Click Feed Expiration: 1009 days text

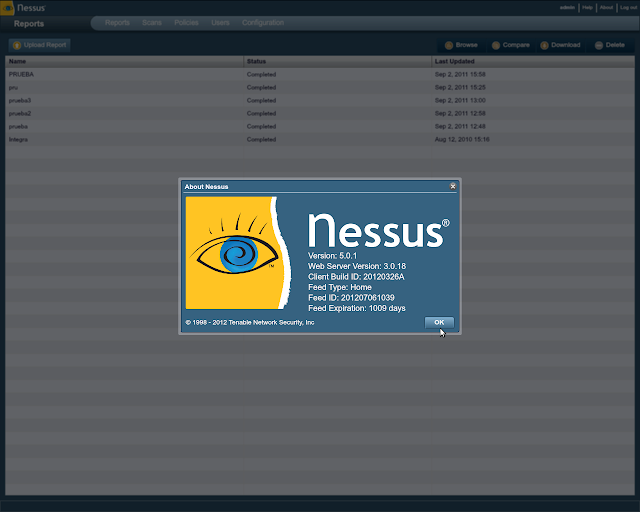tap(357, 308)
